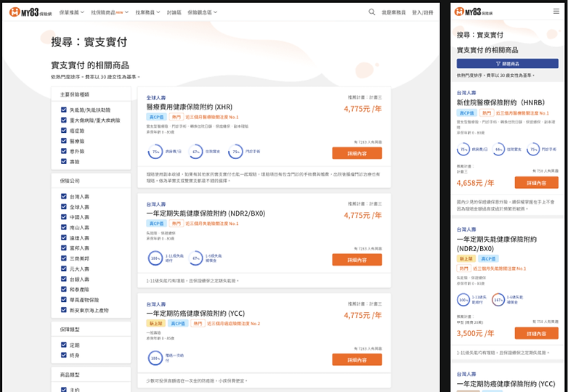Open the 討論區 menu item
This screenshot has height=392, width=568.
pos(174,12)
